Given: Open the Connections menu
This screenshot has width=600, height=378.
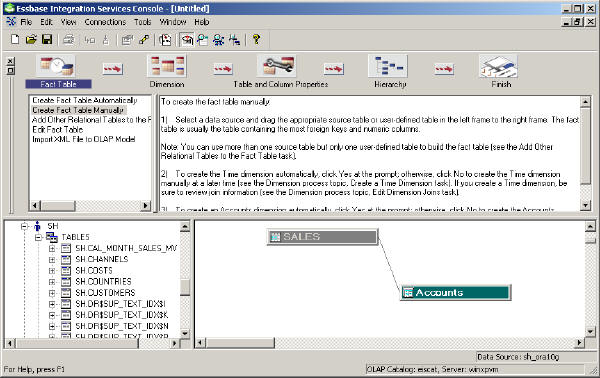Looking at the screenshot, I should 105,22.
